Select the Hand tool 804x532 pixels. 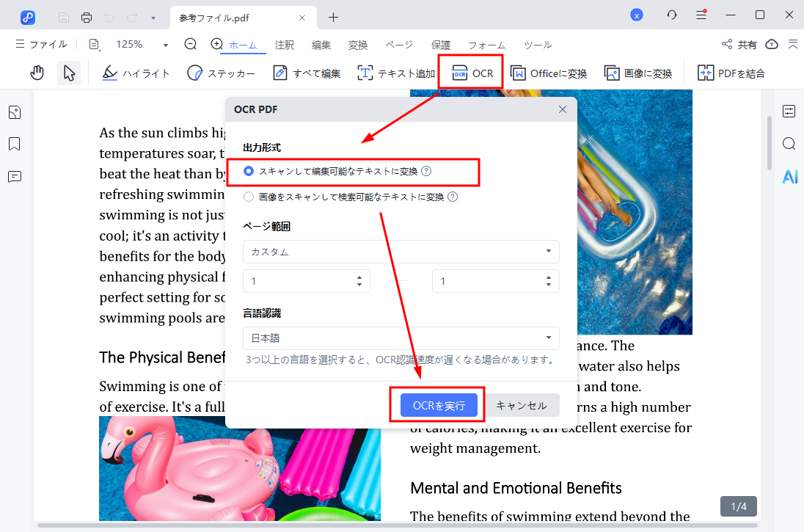pyautogui.click(x=37, y=73)
